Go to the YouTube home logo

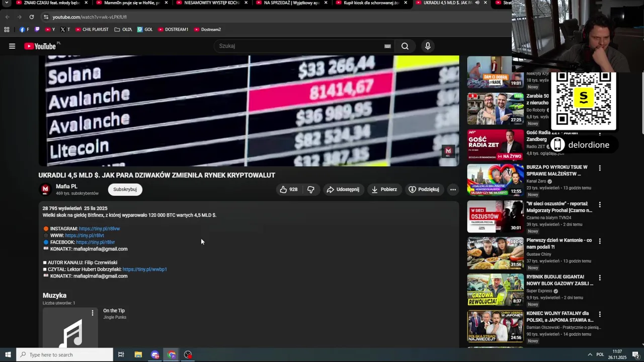pos(40,46)
